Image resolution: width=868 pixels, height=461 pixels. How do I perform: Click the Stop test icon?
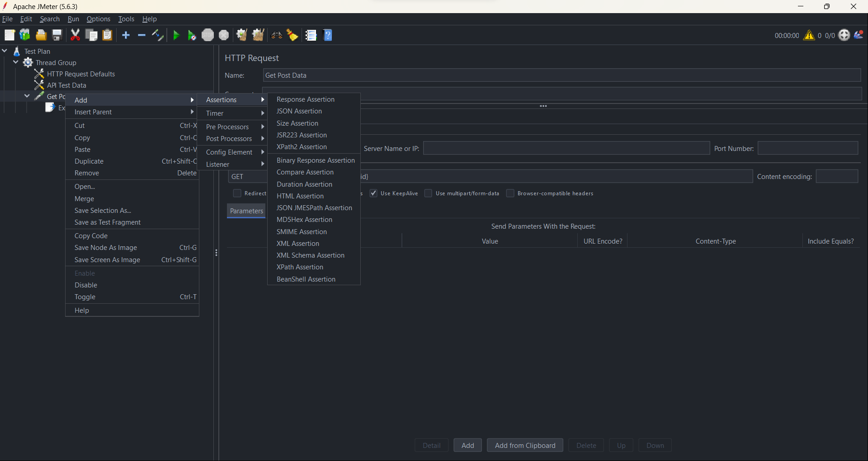[208, 35]
